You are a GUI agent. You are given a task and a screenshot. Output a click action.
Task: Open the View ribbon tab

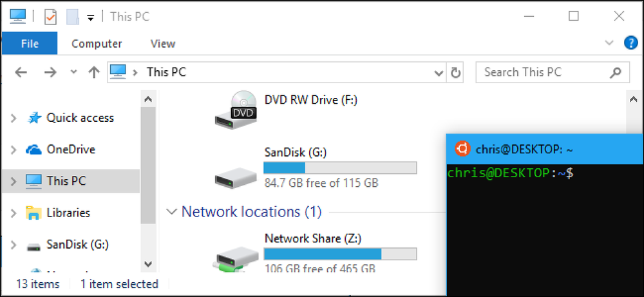tap(163, 44)
